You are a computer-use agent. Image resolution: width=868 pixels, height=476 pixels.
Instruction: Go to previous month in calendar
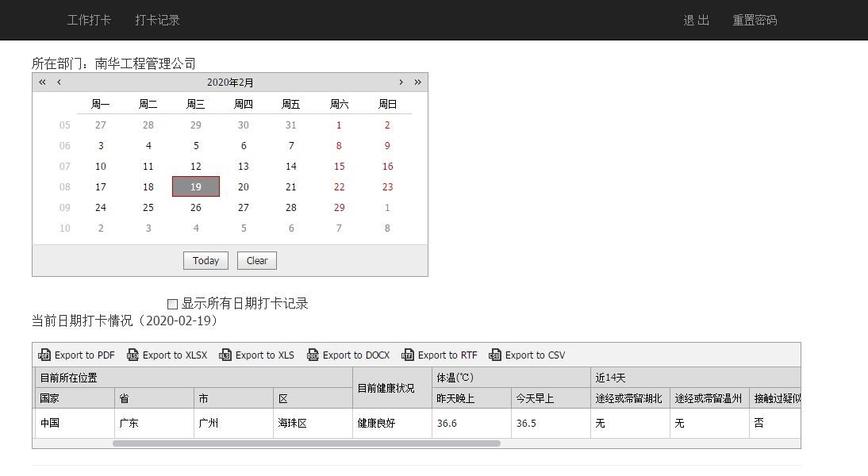pos(59,83)
